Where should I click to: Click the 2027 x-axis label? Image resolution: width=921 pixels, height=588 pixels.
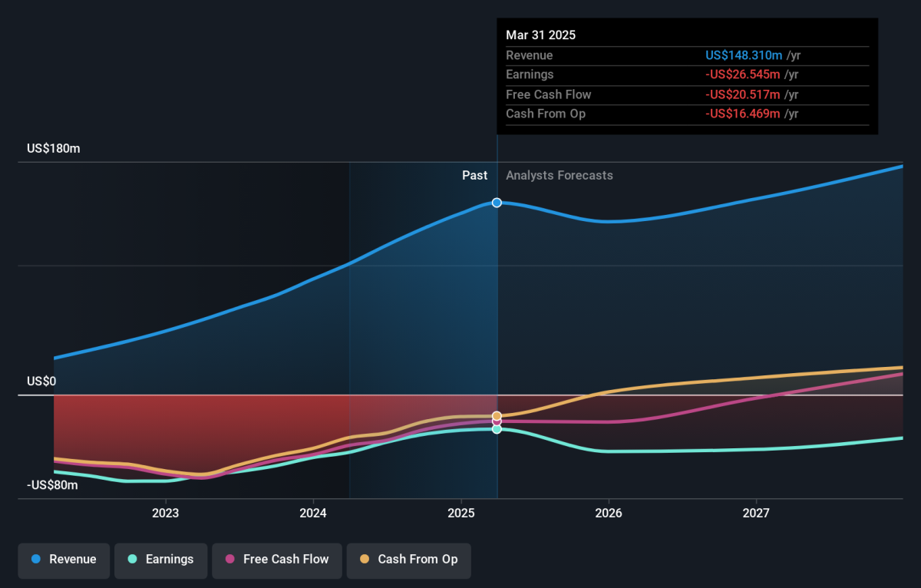tap(757, 513)
